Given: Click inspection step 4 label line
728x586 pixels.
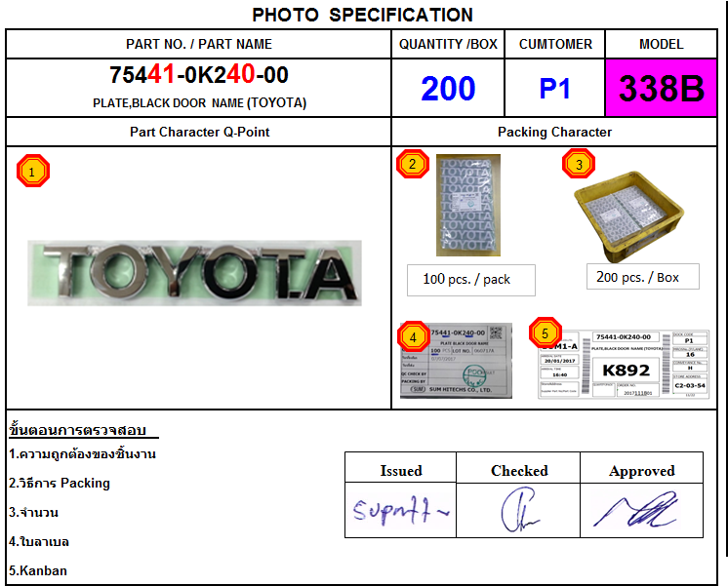Looking at the screenshot, I should click(39, 541).
